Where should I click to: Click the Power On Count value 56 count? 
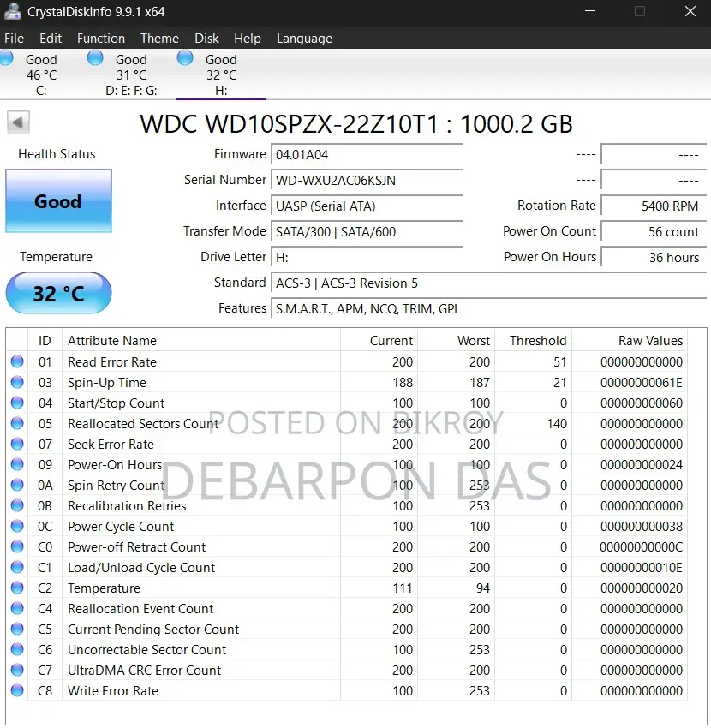point(654,231)
